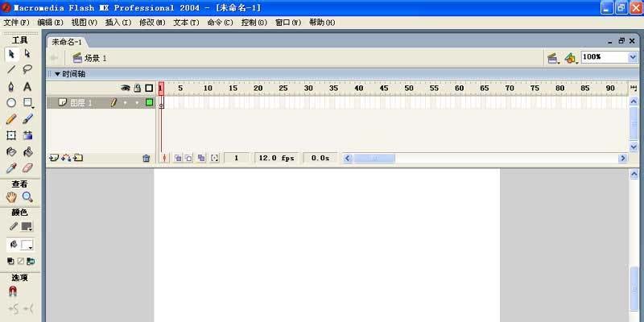This screenshot has width=644, height=322.
Task: Toggle Onion Skin Outlines mode
Action: click(188, 158)
